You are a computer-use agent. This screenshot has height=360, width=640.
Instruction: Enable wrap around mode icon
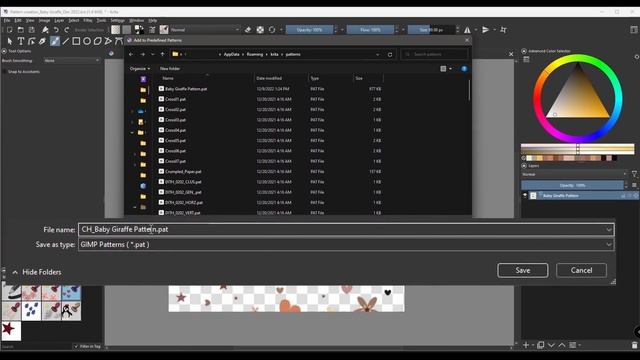click(503, 30)
